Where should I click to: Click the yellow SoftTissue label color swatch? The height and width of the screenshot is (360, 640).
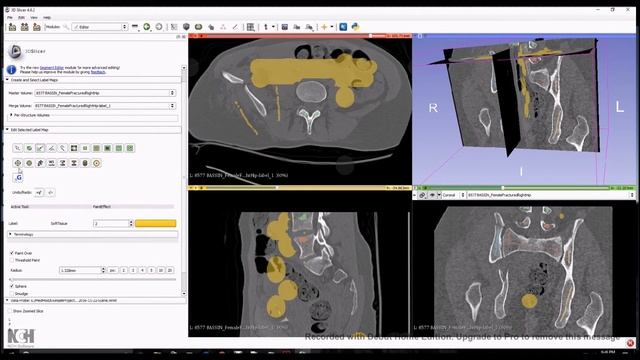click(156, 223)
